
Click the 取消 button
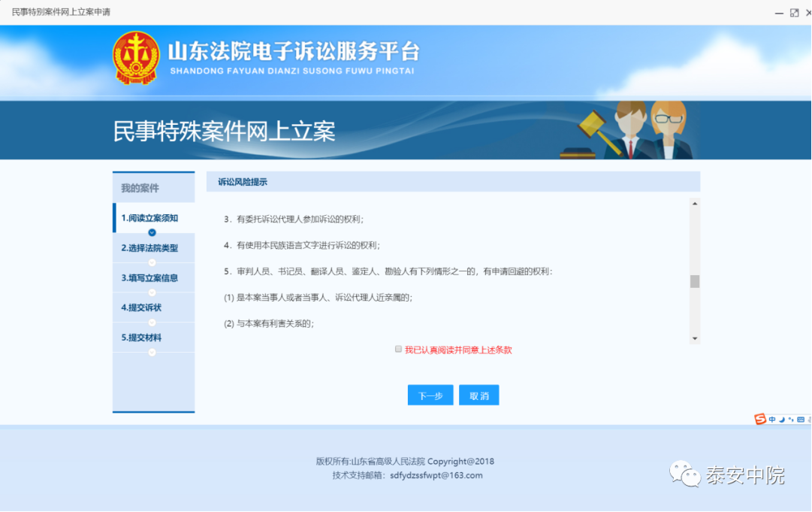coord(479,395)
